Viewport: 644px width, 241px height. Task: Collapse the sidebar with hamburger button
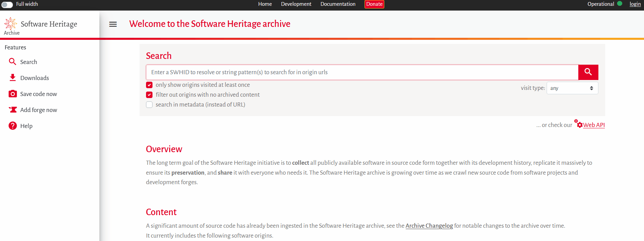113,24
